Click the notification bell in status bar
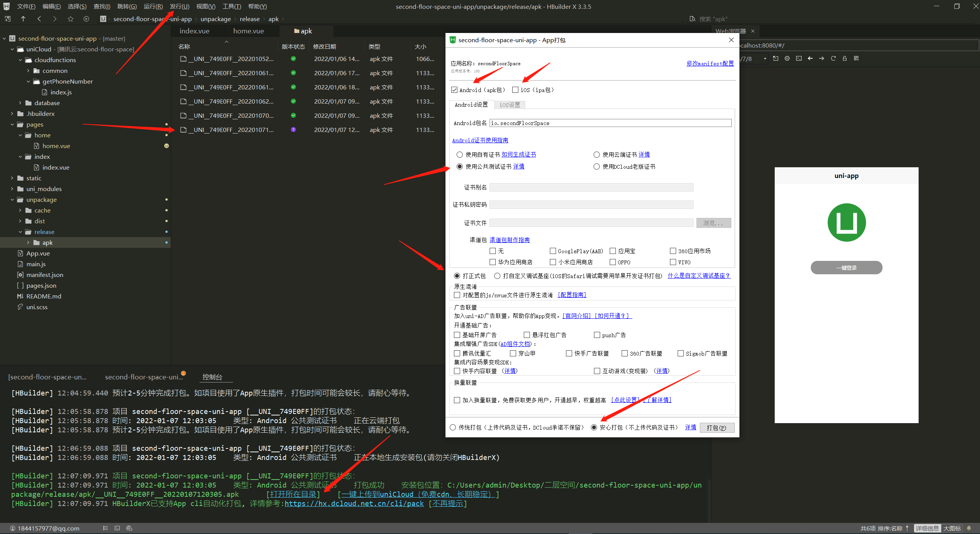The width and height of the screenshot is (980, 534). [969, 528]
